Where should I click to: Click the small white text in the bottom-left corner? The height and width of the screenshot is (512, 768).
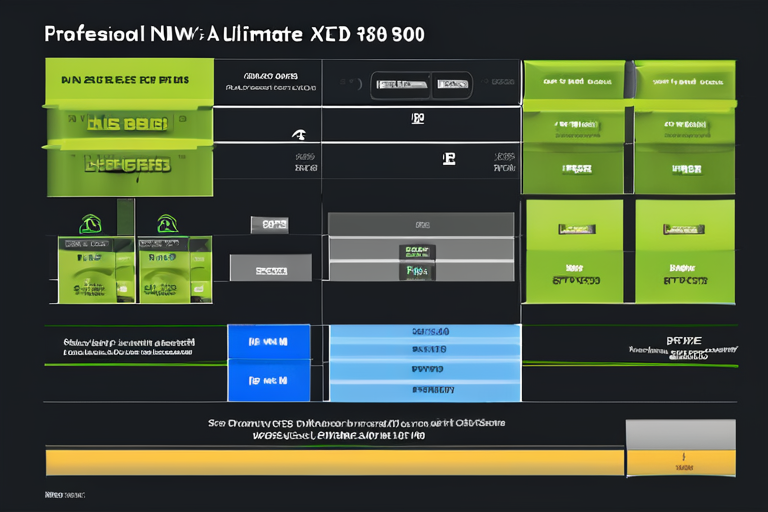[x=65, y=495]
